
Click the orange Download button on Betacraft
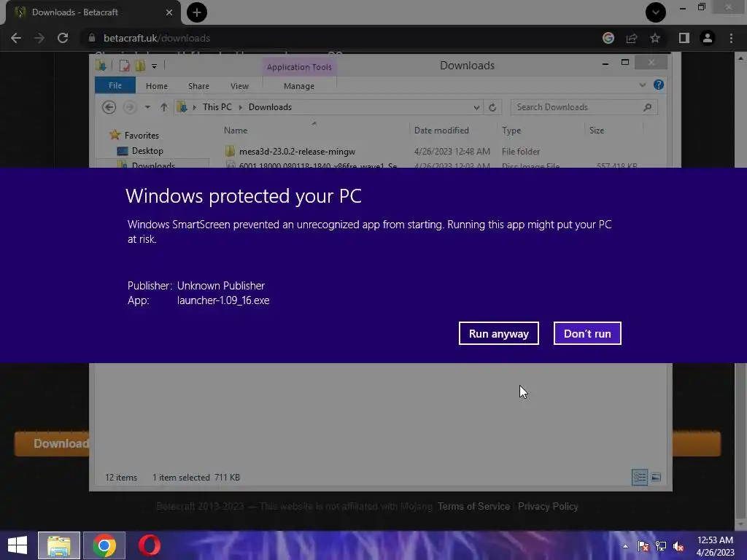pos(52,444)
